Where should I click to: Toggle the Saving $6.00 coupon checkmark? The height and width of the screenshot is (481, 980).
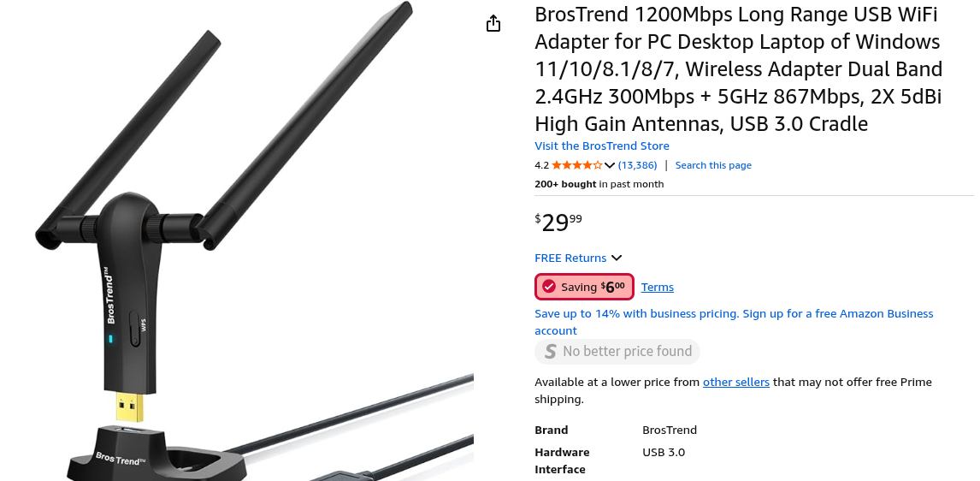pos(549,287)
